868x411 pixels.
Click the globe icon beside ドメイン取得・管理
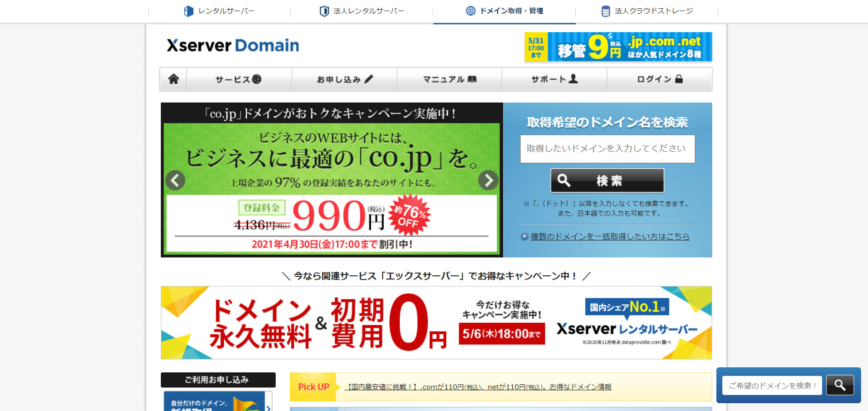(x=471, y=11)
